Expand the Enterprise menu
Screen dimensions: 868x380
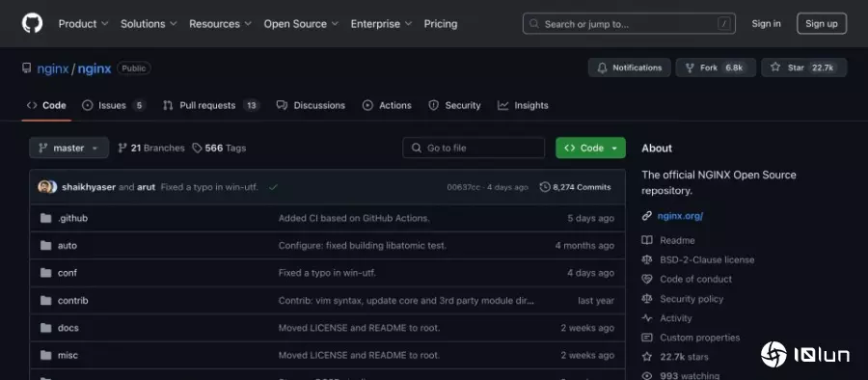click(x=381, y=24)
